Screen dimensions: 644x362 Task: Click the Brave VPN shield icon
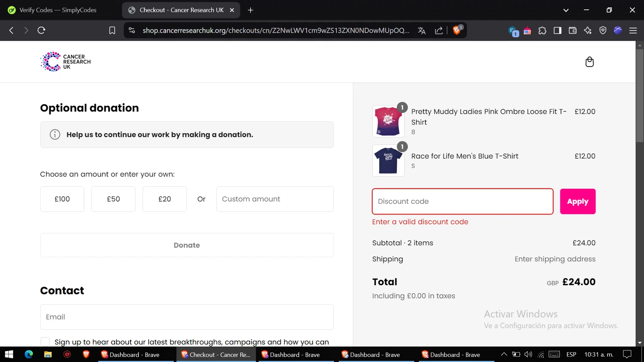click(x=603, y=30)
